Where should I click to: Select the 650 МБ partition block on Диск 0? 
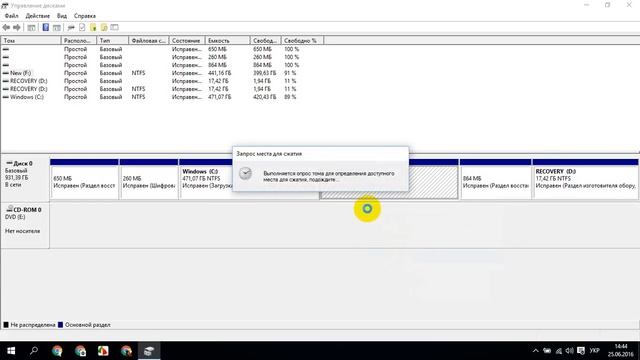(x=84, y=179)
